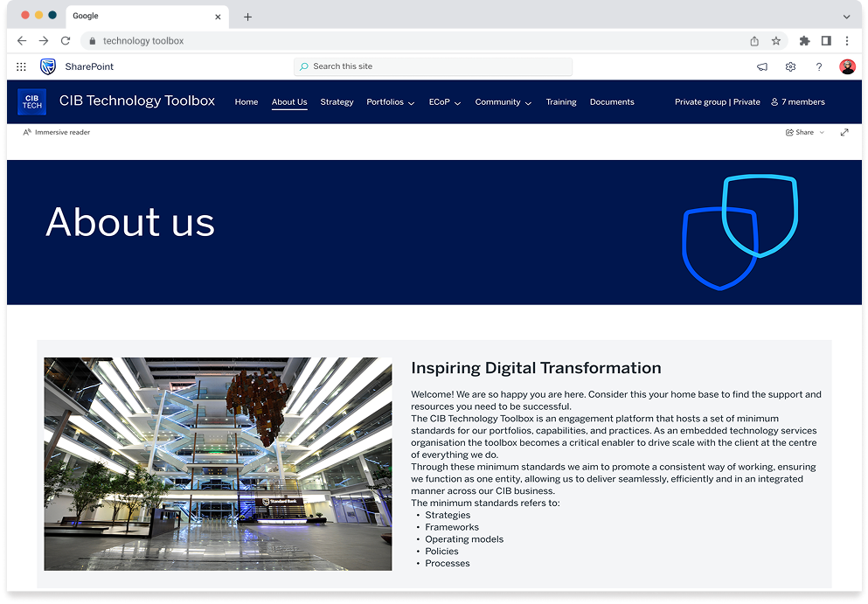
Task: Open the settings gear icon
Action: (x=790, y=66)
